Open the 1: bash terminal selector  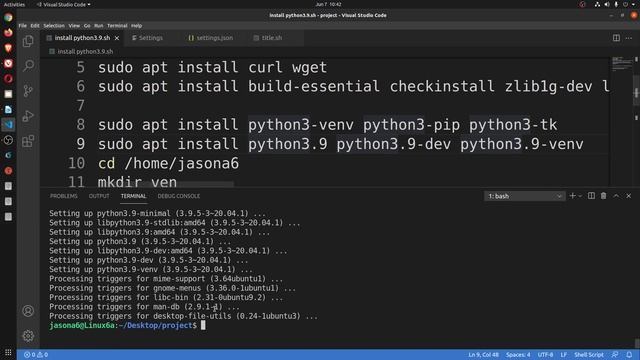point(524,196)
